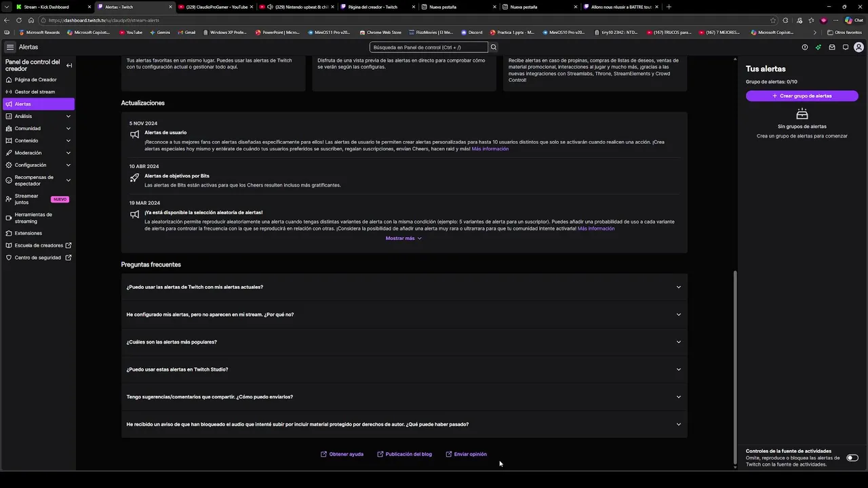This screenshot has width=868, height=488.
Task: Open the Discord bookmark
Action: tap(471, 33)
